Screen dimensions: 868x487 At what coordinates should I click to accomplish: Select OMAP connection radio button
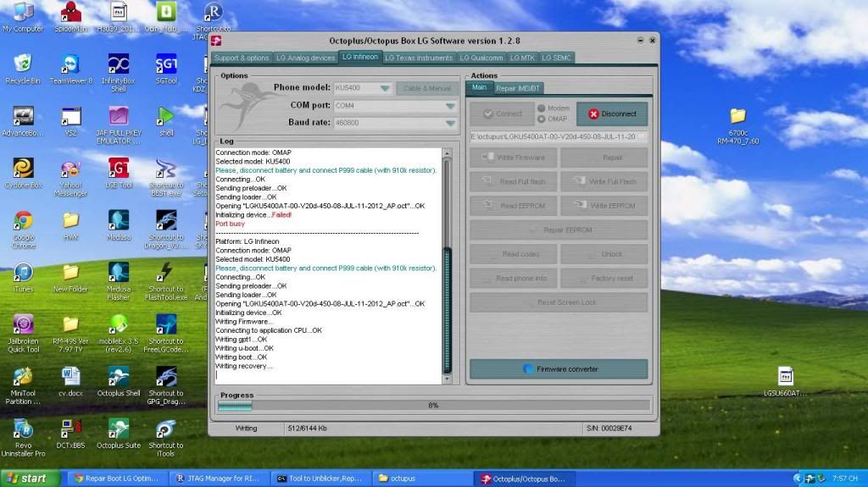(x=541, y=119)
